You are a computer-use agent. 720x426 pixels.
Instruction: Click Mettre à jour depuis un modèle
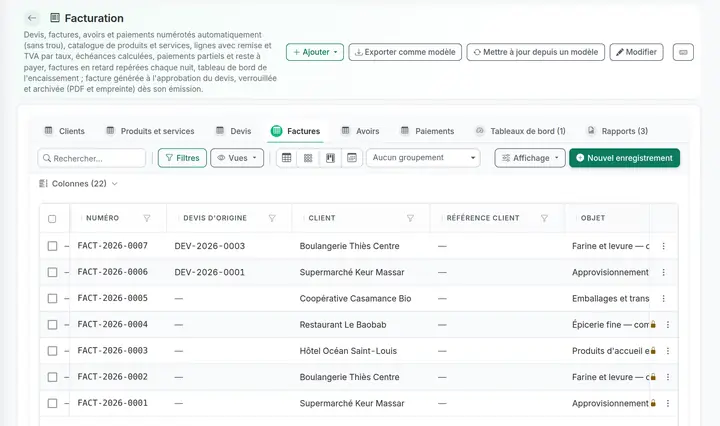coord(535,52)
